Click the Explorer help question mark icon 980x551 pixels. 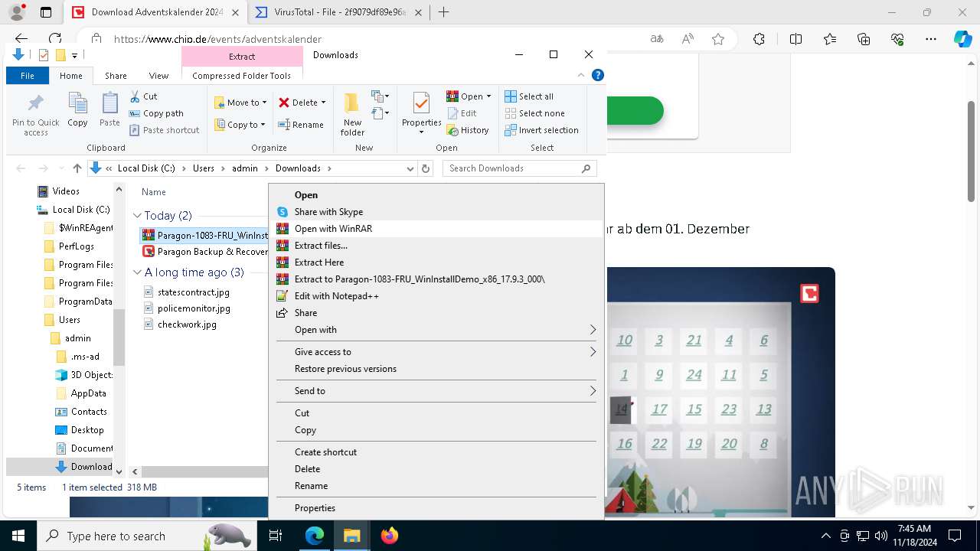point(598,75)
